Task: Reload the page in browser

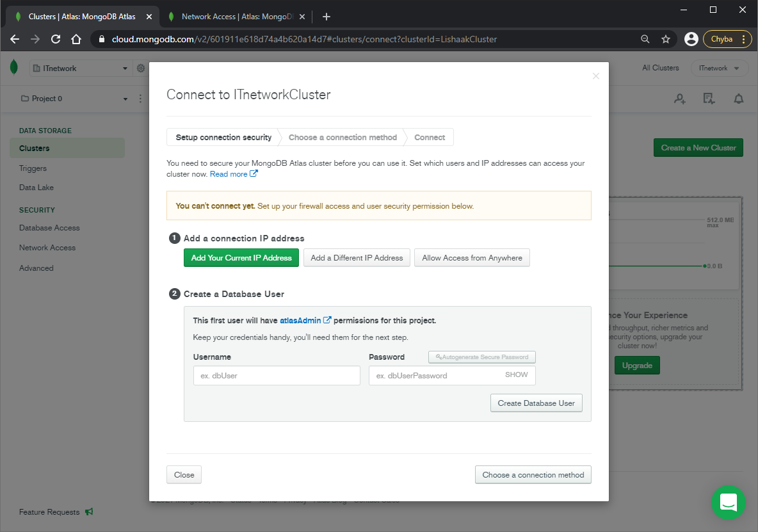Action: pyautogui.click(x=56, y=39)
